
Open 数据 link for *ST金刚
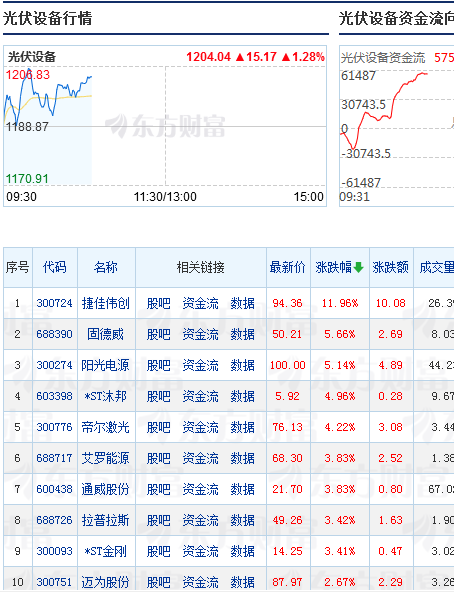pos(243,551)
